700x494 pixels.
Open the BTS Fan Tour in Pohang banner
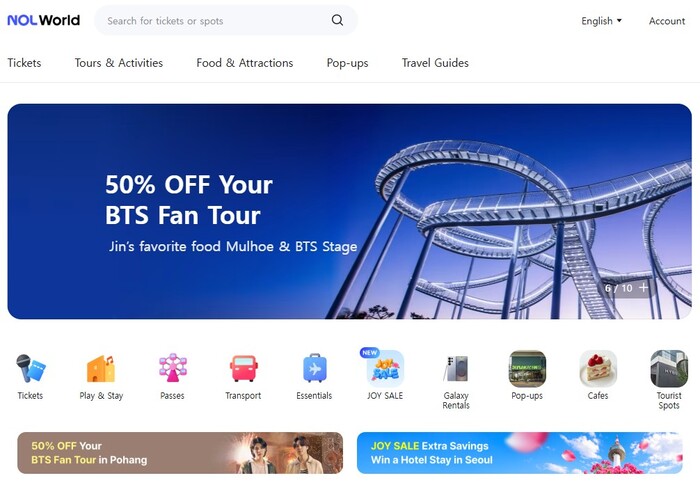[x=180, y=452]
